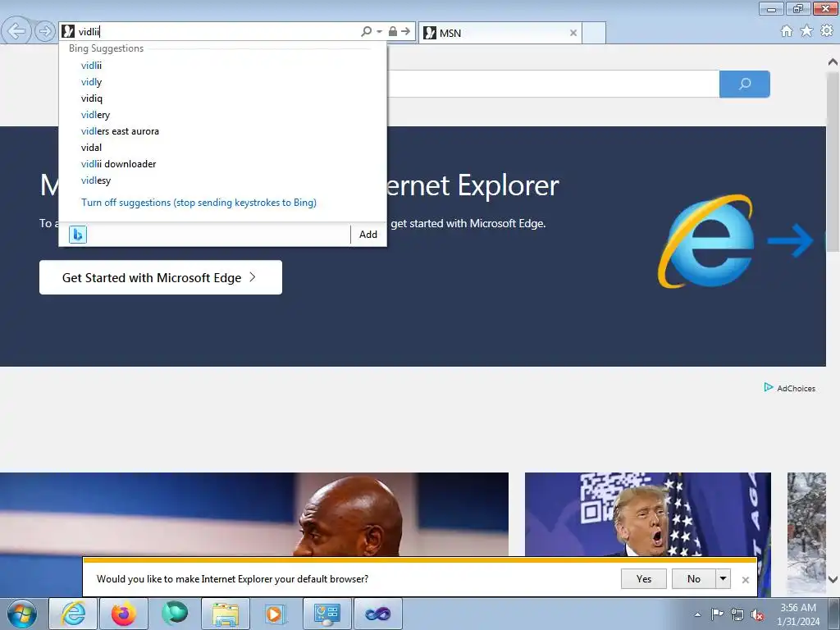Open the Favorites star icon
The image size is (840, 630).
pos(806,31)
